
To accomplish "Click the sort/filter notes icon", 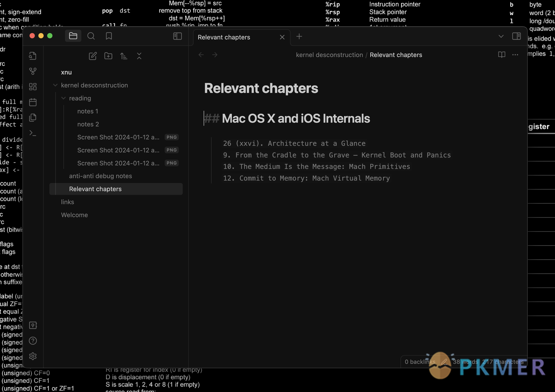I will point(124,56).
